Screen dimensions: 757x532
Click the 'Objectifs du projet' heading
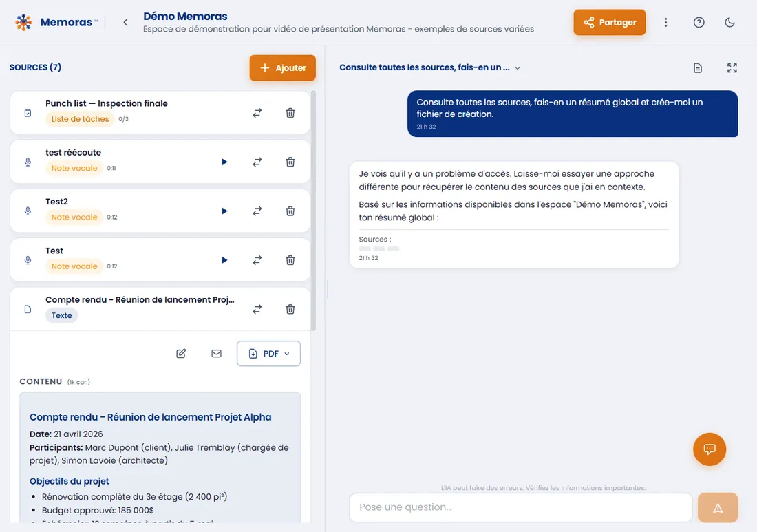[x=69, y=481]
